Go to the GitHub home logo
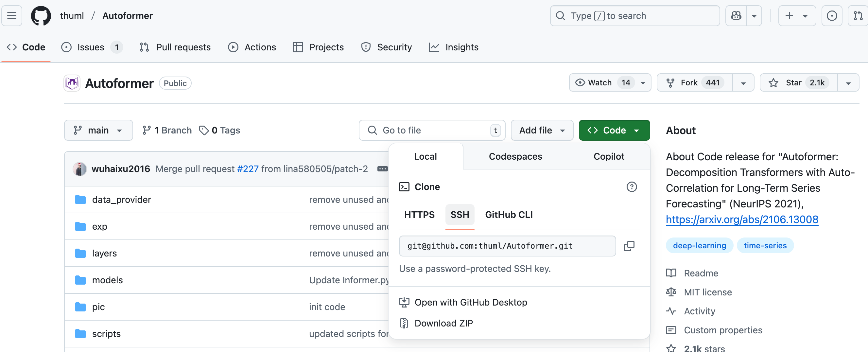 click(41, 15)
